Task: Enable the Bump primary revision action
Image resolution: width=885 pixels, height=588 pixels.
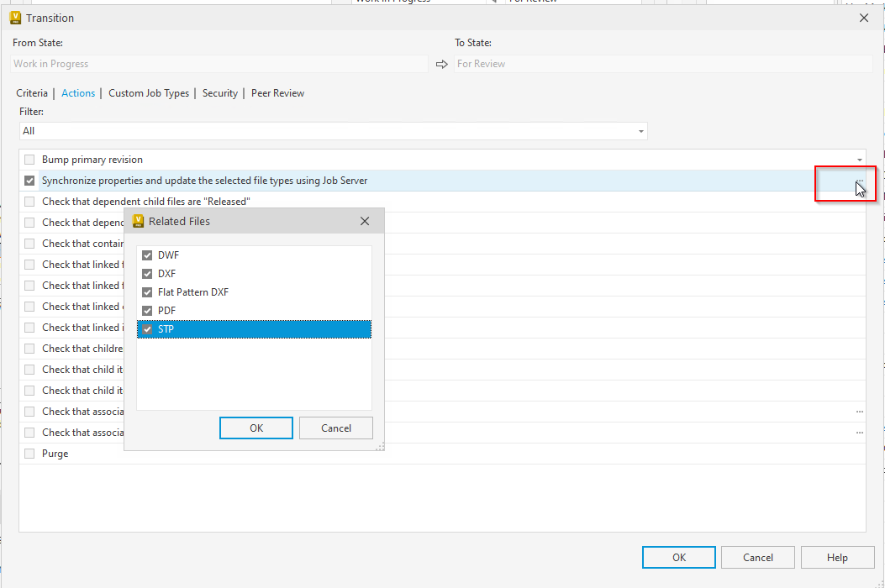Action: [x=29, y=159]
